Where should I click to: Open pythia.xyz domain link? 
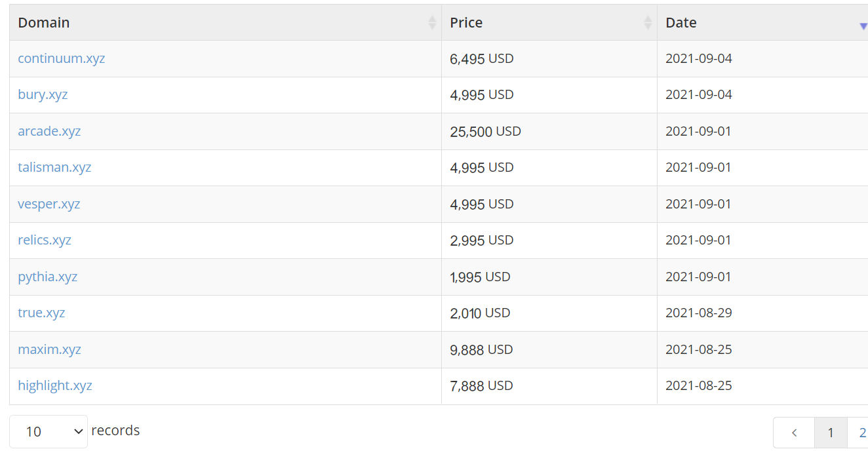pyautogui.click(x=48, y=277)
